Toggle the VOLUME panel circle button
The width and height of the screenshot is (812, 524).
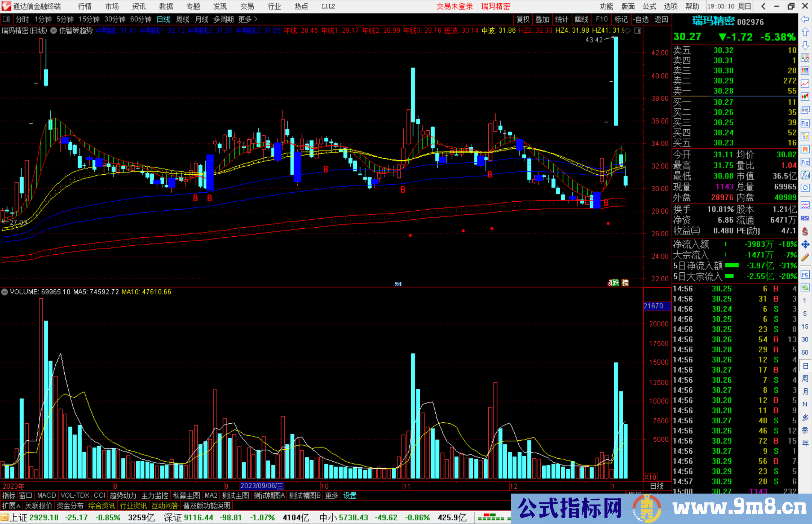point(5,292)
